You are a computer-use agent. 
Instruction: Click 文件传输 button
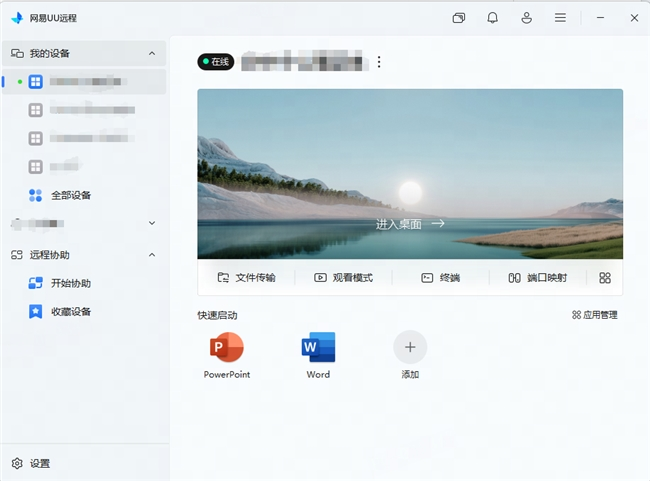(247, 278)
